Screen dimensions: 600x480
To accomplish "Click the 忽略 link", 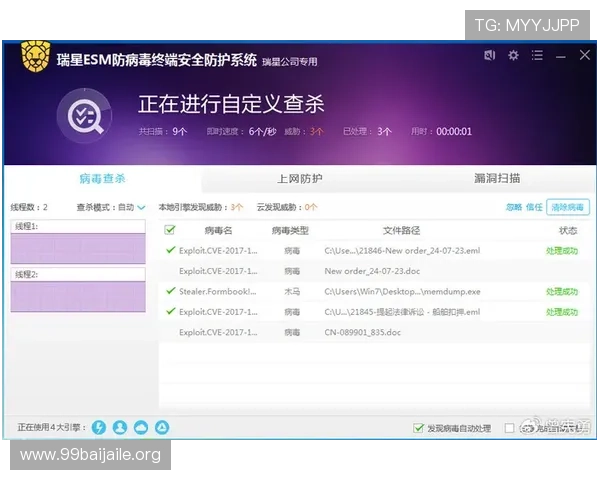I will 514,207.
